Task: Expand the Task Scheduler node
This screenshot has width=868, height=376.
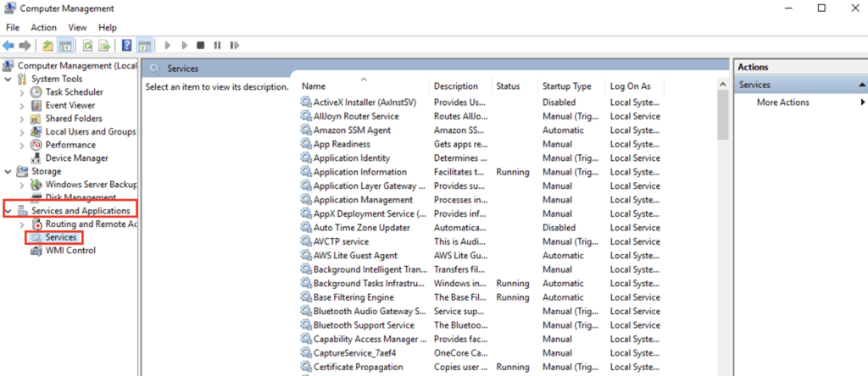Action: tap(22, 92)
